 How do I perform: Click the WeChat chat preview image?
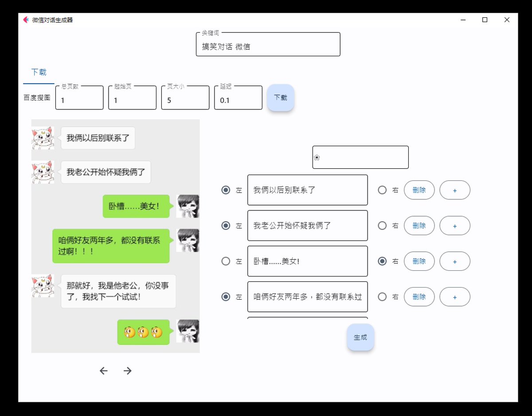point(115,236)
